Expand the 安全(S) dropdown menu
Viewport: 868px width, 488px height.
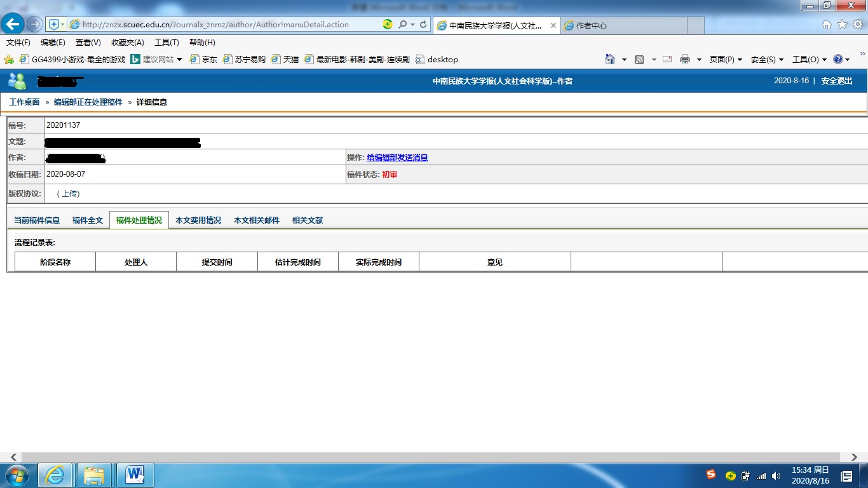click(767, 59)
